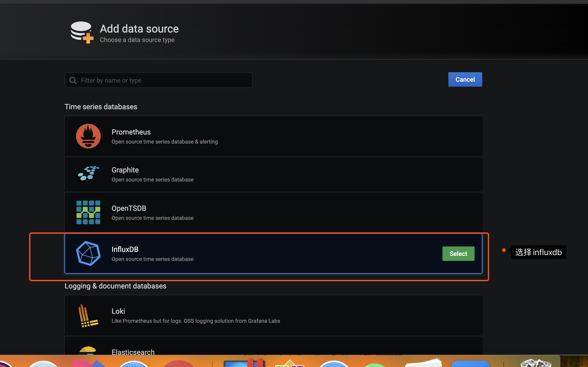Click the Graphite data source icon
588x367 pixels.
tap(88, 174)
